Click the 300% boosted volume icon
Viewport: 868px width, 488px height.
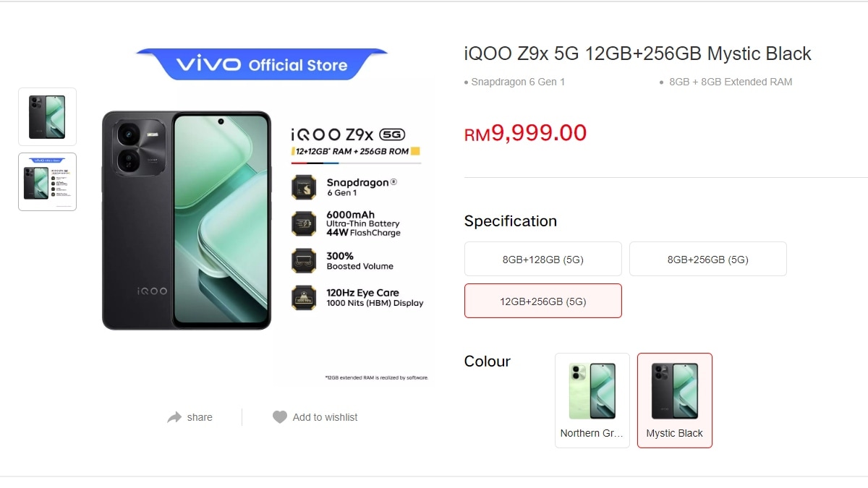point(303,261)
